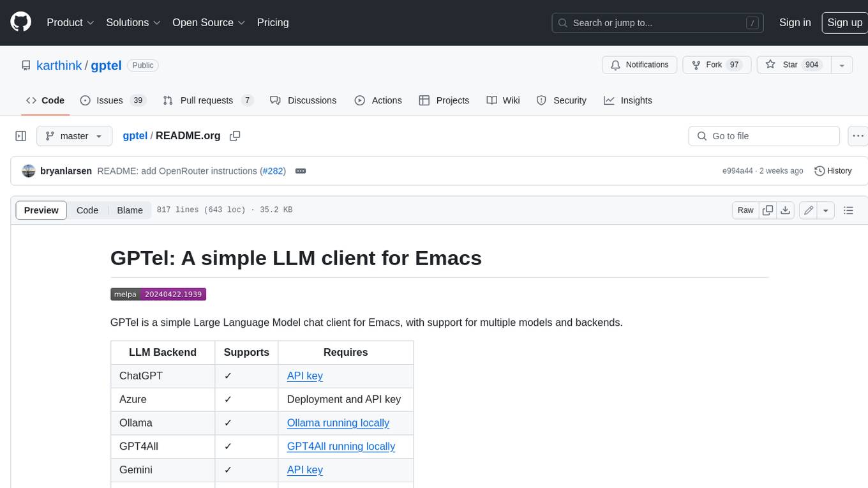Click the Gemini backend name cell
This screenshot has height=488, width=868.
163,470
